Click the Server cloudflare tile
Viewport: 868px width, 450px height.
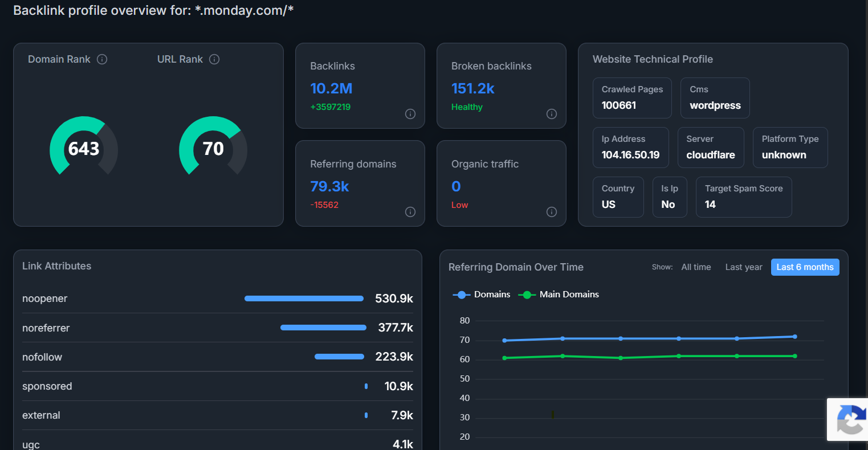coord(711,148)
